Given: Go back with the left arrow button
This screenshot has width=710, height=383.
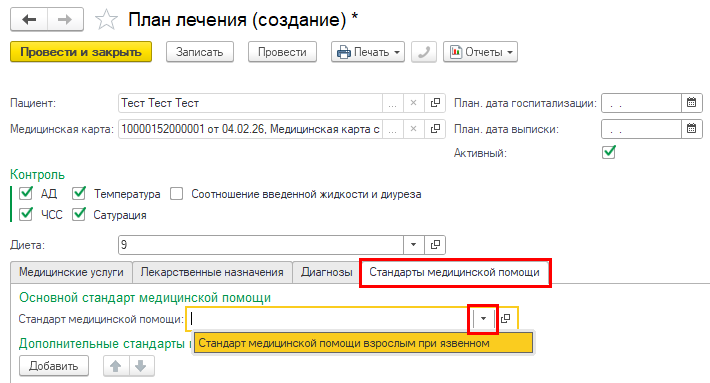Looking at the screenshot, I should (x=29, y=19).
